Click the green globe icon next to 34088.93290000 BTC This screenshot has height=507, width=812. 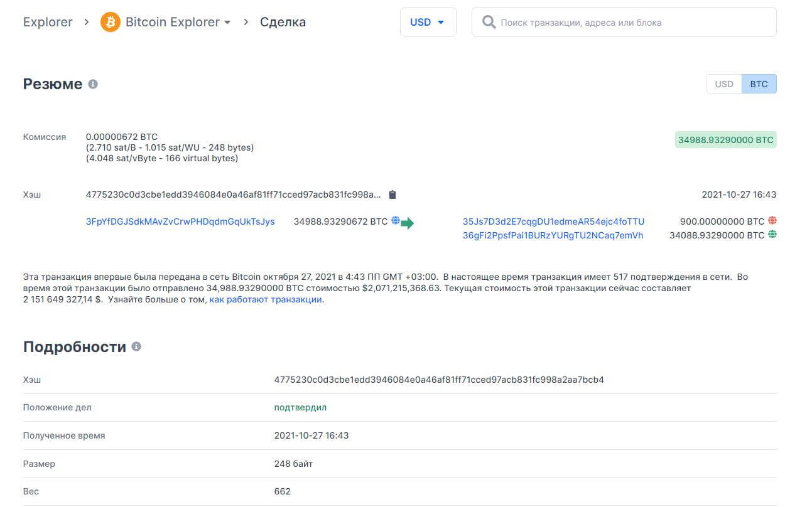click(x=772, y=235)
